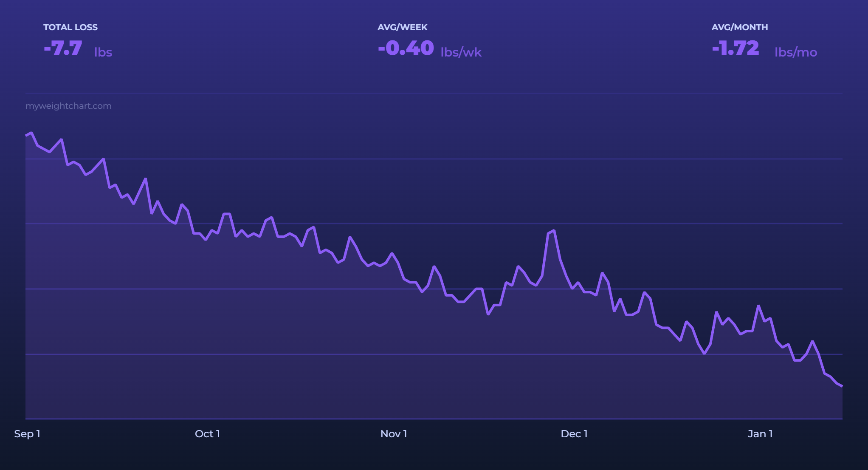Click the Nov 1 axis label
Screen dimensions: 868x470
pos(394,434)
